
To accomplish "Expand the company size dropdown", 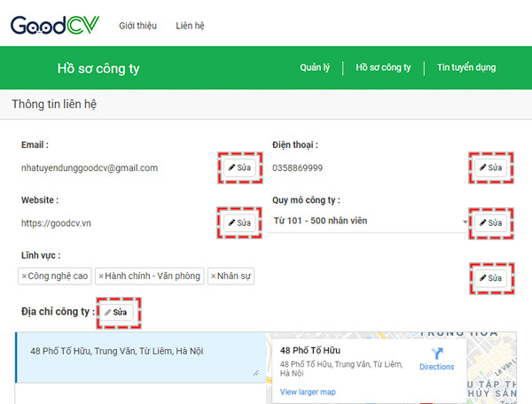I will pyautogui.click(x=465, y=221).
